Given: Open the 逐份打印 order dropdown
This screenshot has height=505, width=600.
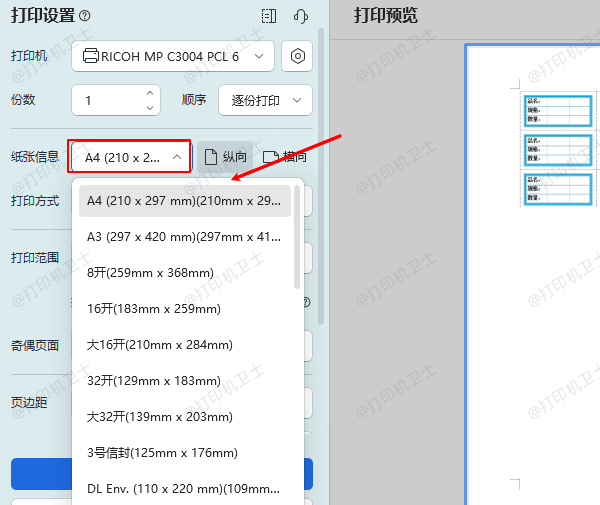Looking at the screenshot, I should (x=266, y=100).
